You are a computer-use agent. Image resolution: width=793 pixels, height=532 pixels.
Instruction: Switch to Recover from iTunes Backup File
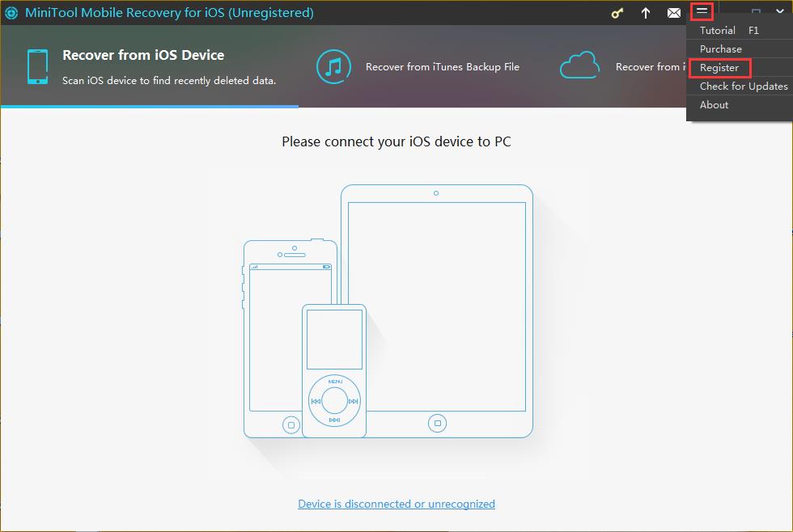(x=442, y=67)
